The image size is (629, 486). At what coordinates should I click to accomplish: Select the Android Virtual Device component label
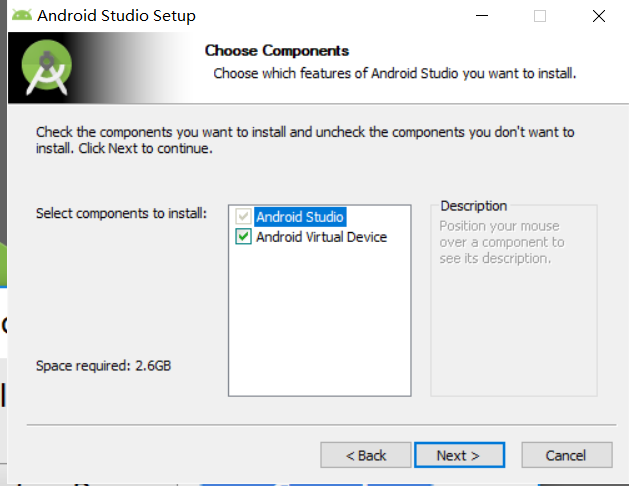[321, 237]
